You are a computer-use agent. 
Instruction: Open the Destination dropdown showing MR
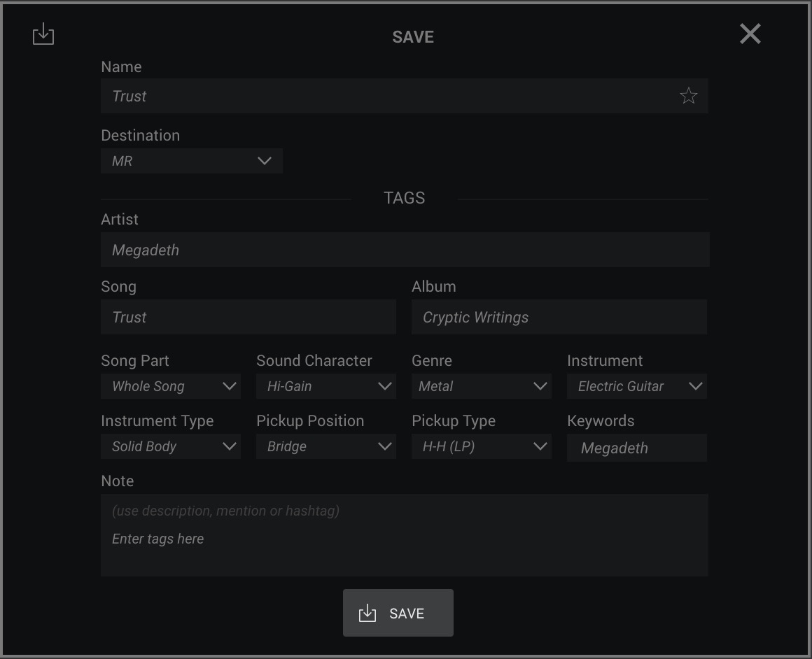click(x=192, y=161)
